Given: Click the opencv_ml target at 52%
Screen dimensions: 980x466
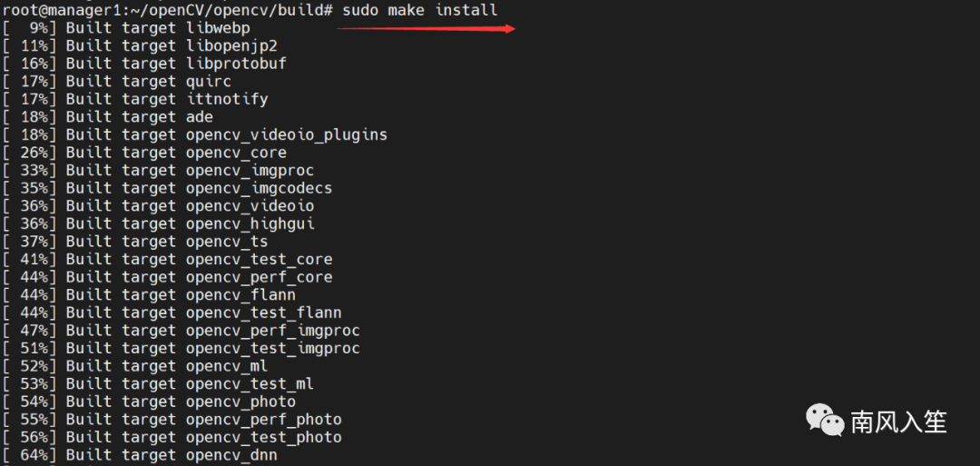Looking at the screenshot, I should (x=227, y=366).
